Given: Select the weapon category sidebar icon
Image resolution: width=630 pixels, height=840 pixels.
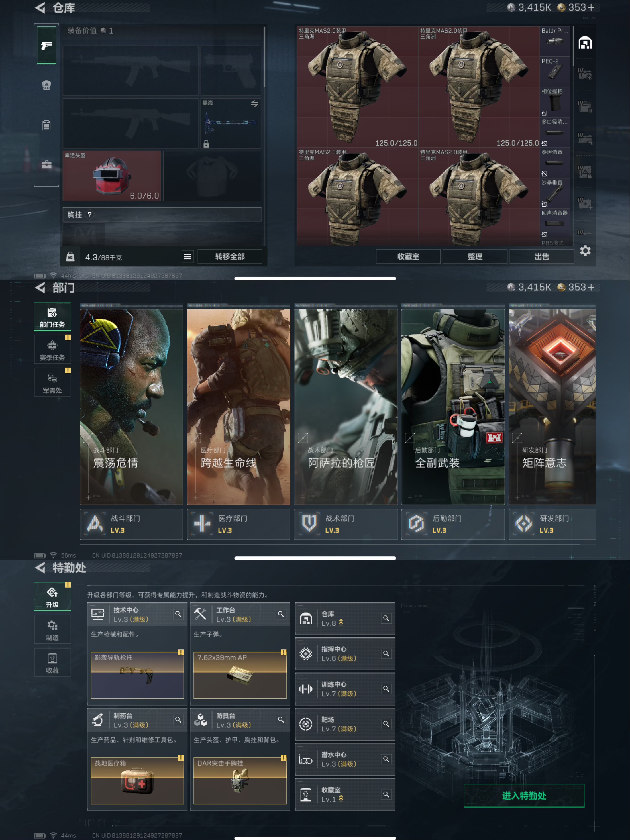Looking at the screenshot, I should pos(46,46).
